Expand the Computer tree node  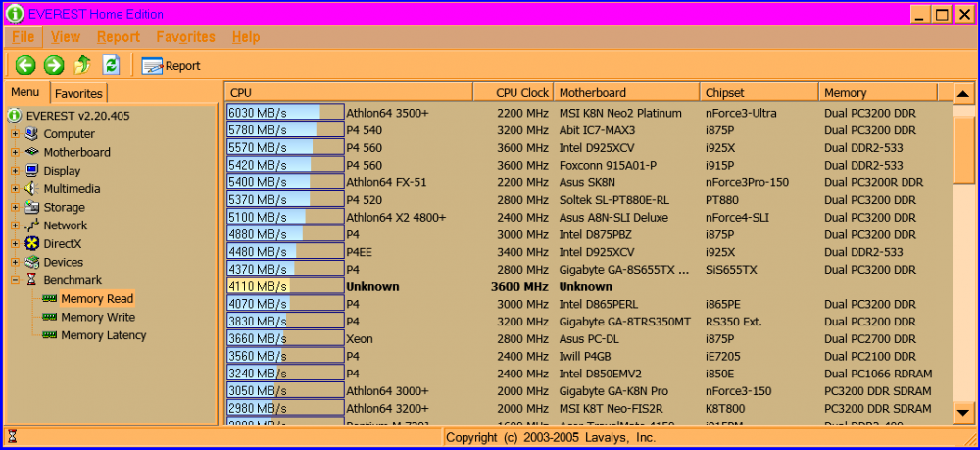point(15,134)
